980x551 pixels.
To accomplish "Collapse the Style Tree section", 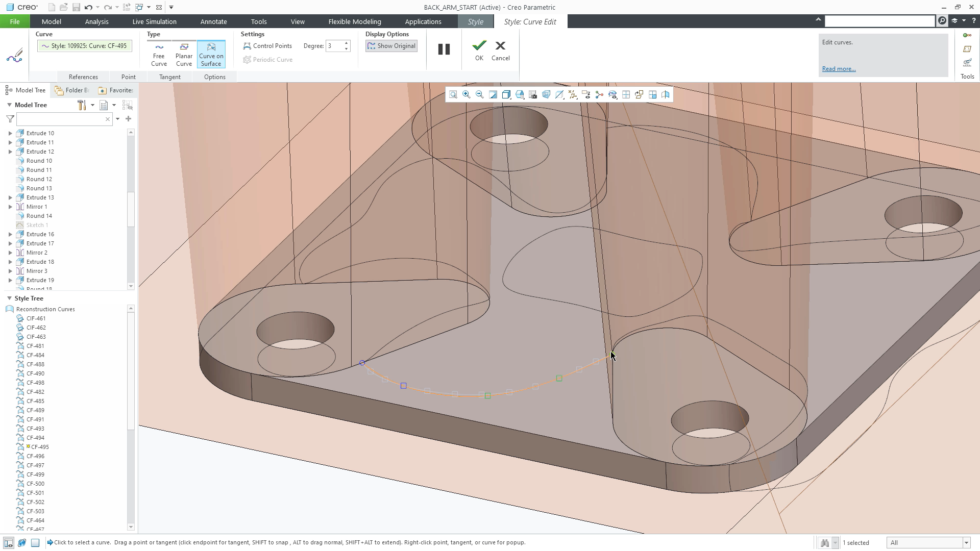I will point(9,298).
